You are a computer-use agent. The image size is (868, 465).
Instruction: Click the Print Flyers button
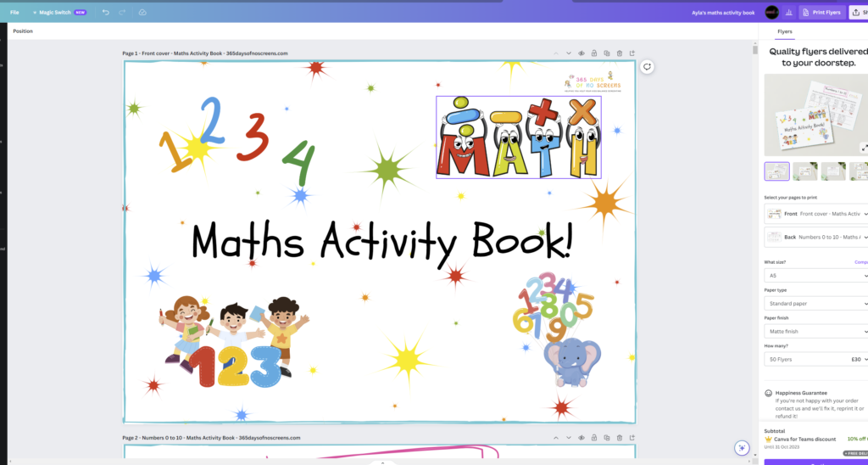click(821, 12)
